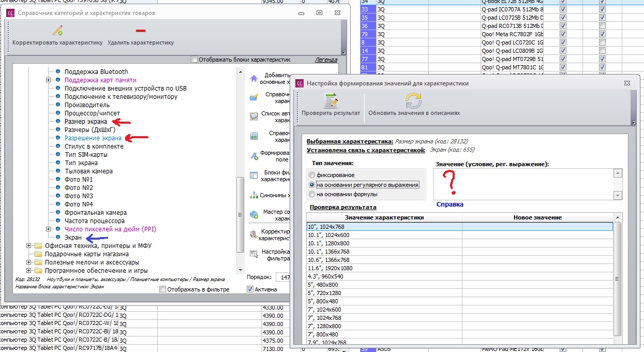Click the 'Новое значение' column header

point(537,217)
